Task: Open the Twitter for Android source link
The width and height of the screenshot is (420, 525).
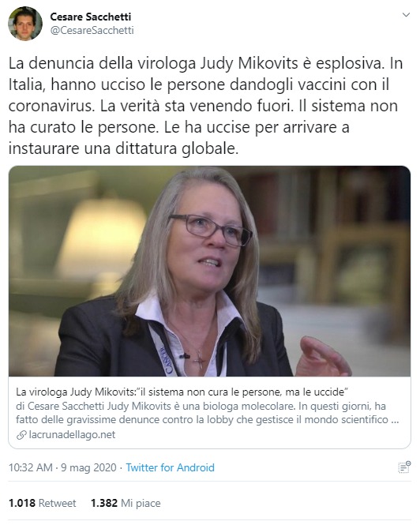Action: click(x=171, y=467)
